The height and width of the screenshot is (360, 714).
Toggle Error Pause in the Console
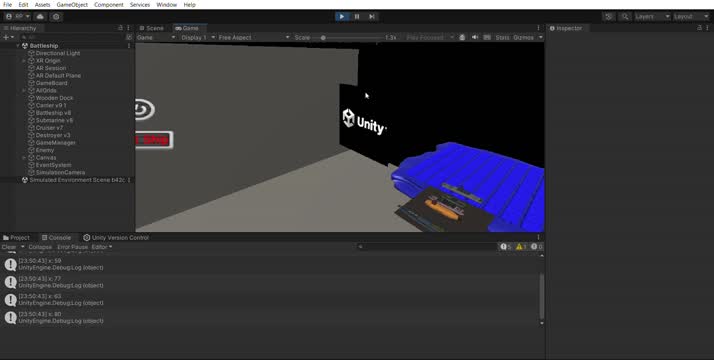(x=72, y=247)
